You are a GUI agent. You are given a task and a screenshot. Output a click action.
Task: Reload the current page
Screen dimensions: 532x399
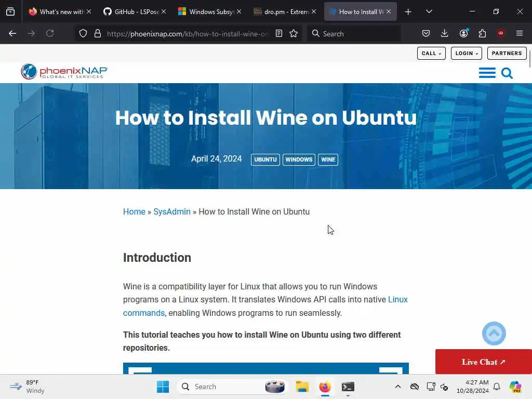point(50,33)
